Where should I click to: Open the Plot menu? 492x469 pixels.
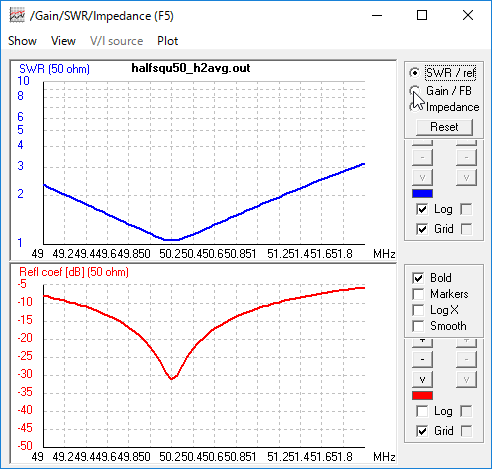pyautogui.click(x=168, y=41)
